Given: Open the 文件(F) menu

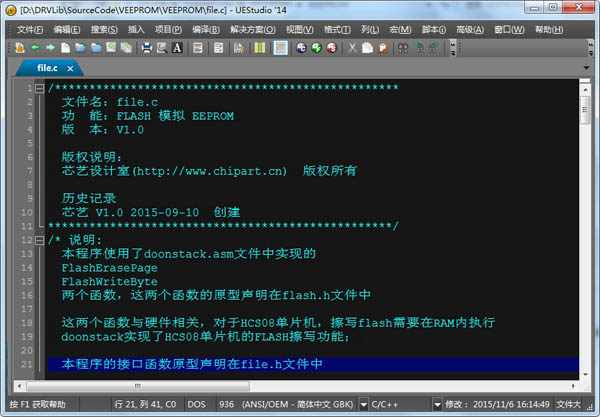Looking at the screenshot, I should pos(30,29).
